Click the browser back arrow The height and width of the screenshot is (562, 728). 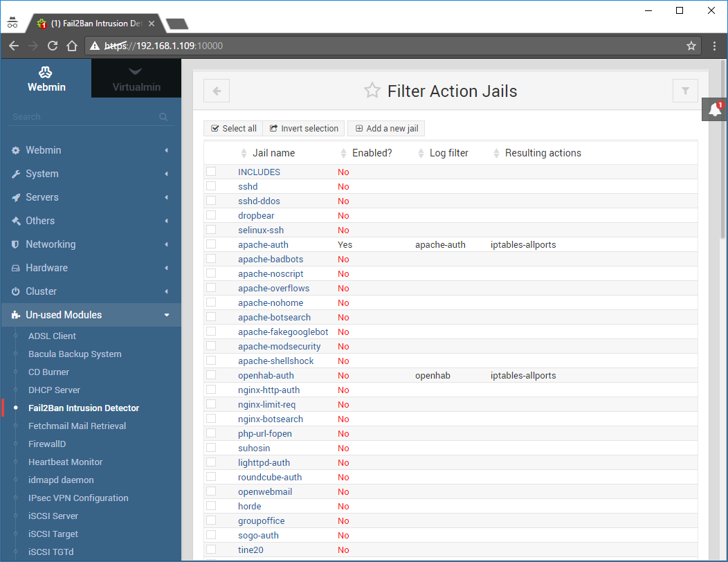click(14, 46)
